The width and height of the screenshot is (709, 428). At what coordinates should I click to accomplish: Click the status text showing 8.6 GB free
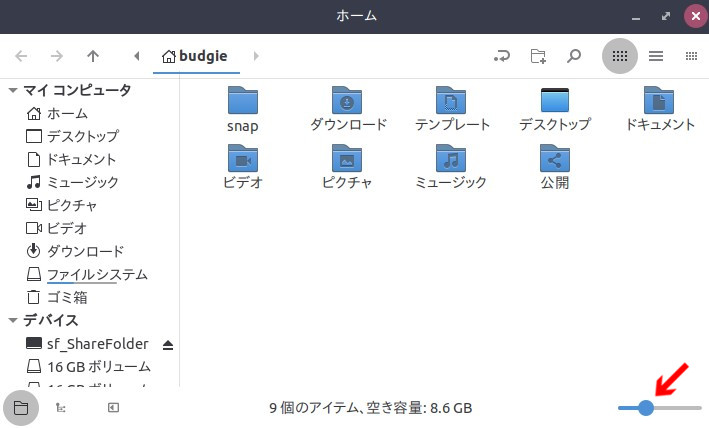point(370,408)
